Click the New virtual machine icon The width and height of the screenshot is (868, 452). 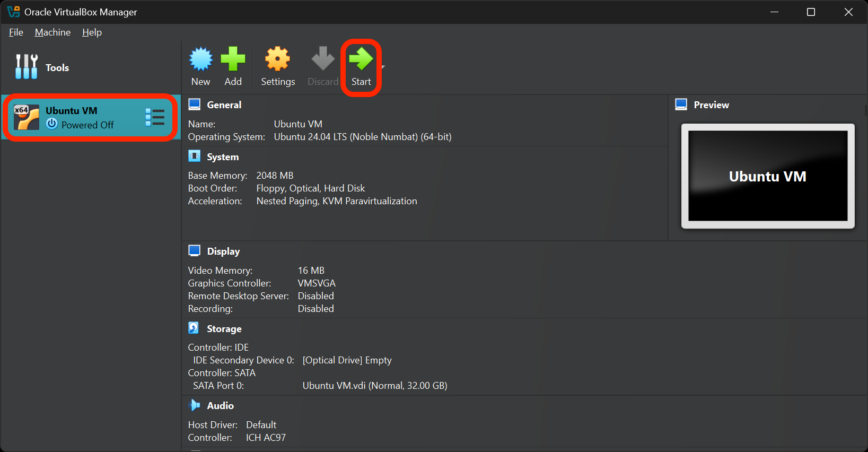tap(201, 59)
